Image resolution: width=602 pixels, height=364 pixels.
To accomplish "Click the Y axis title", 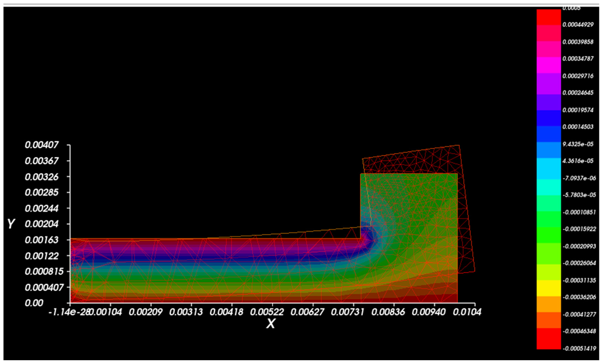I will pos(11,224).
